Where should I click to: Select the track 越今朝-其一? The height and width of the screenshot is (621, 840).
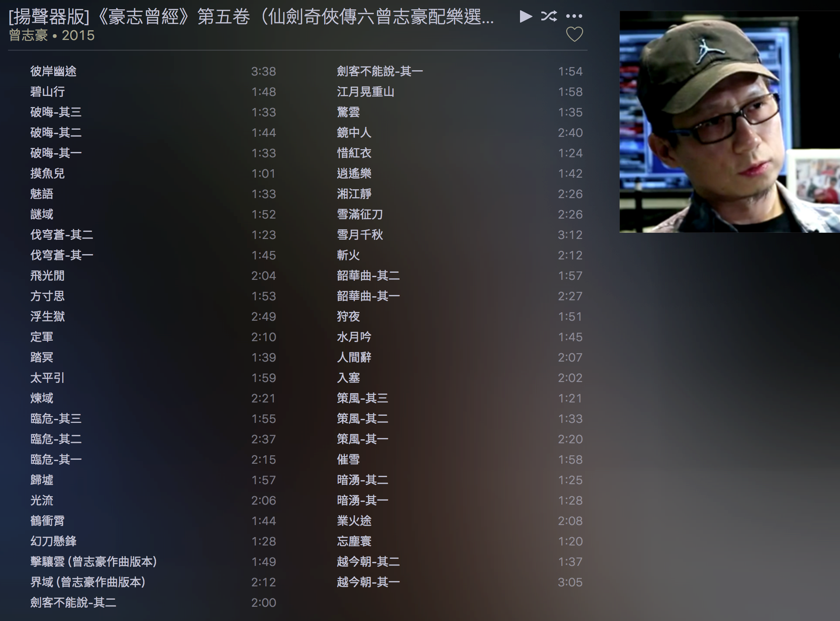tap(368, 582)
